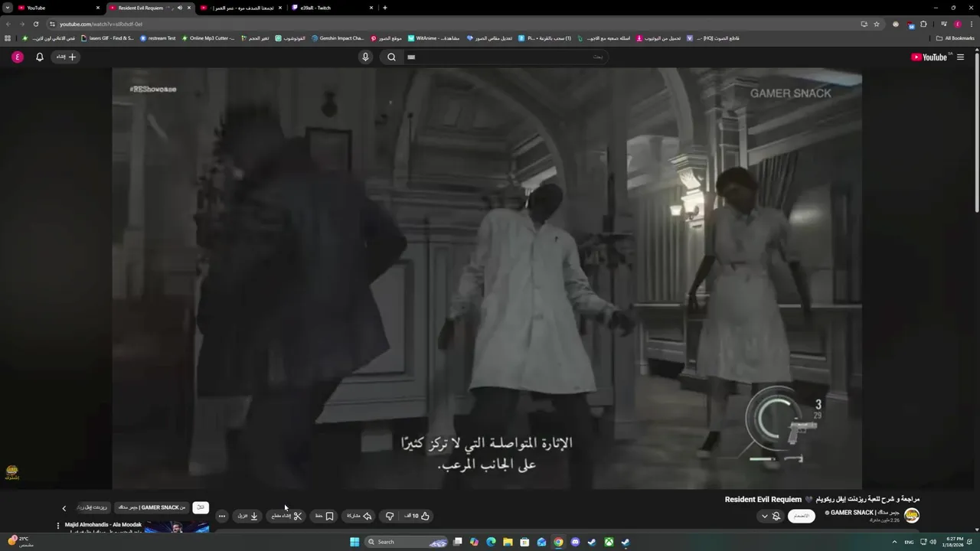Image resolution: width=980 pixels, height=551 pixels.
Task: Select the 'All' filter chip
Action: [x=201, y=507]
